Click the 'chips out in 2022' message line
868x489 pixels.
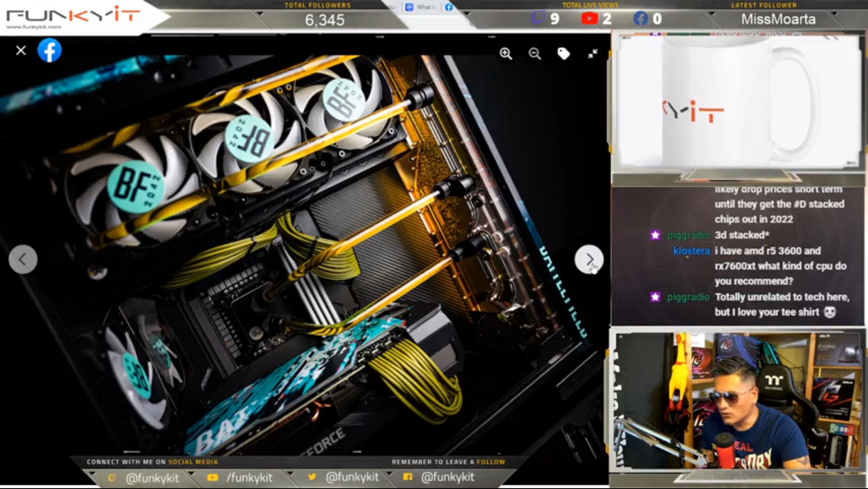pyautogui.click(x=754, y=219)
